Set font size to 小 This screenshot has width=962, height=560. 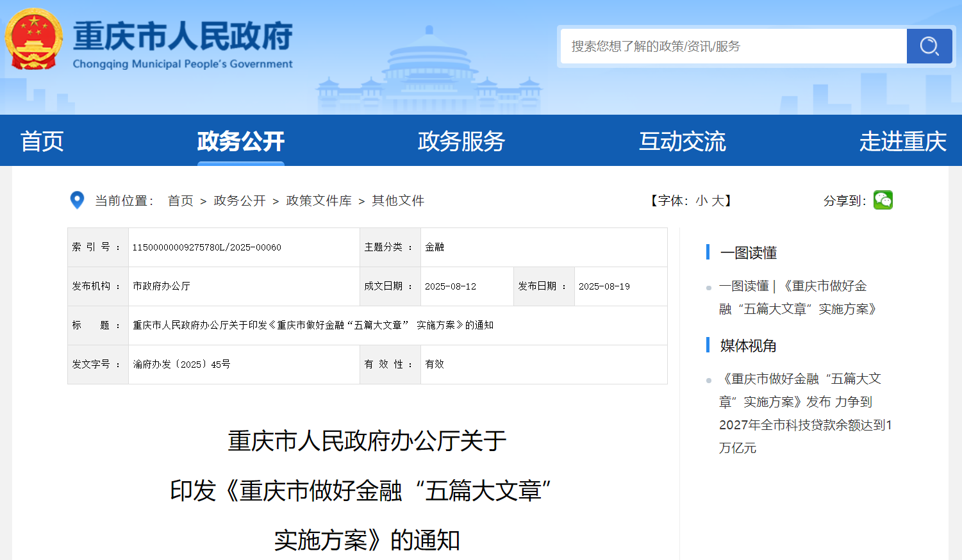coord(701,201)
